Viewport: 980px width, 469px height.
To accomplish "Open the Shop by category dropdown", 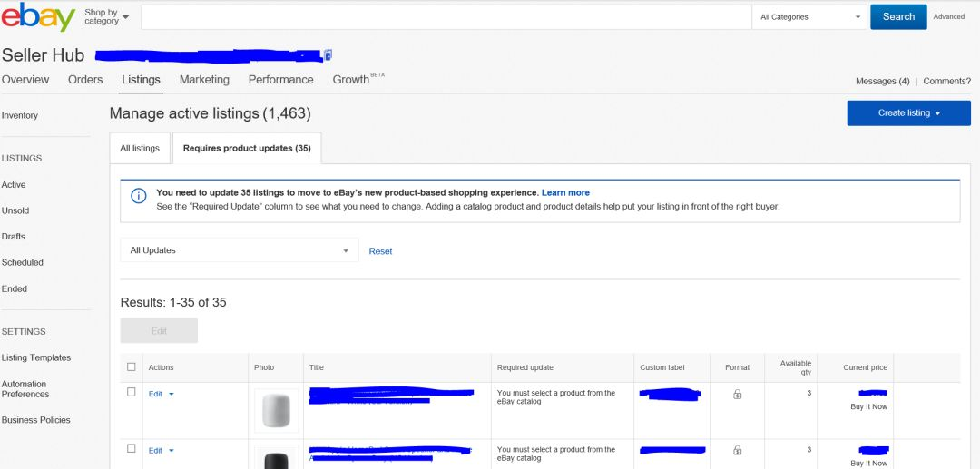I will [106, 17].
